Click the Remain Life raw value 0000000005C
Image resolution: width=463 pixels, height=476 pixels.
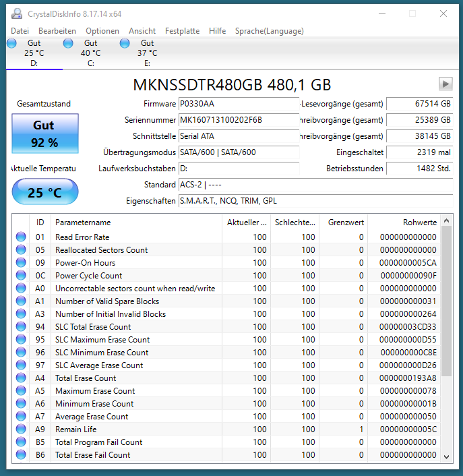coord(408,429)
